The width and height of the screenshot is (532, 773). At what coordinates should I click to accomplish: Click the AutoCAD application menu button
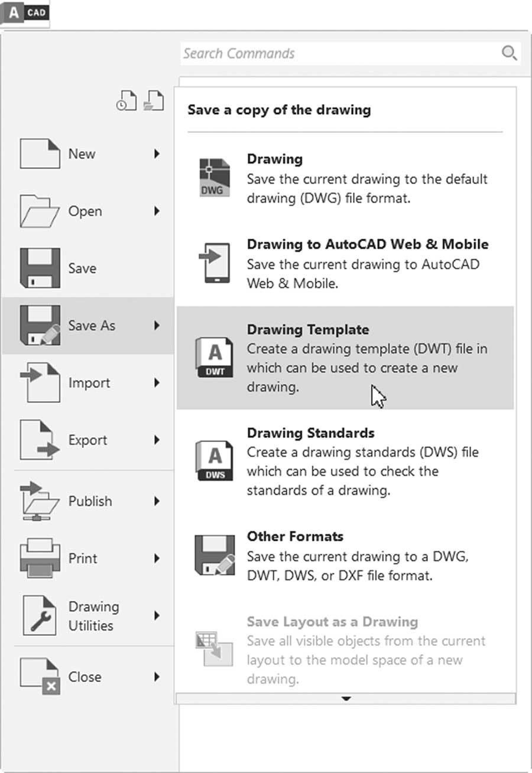click(x=25, y=13)
